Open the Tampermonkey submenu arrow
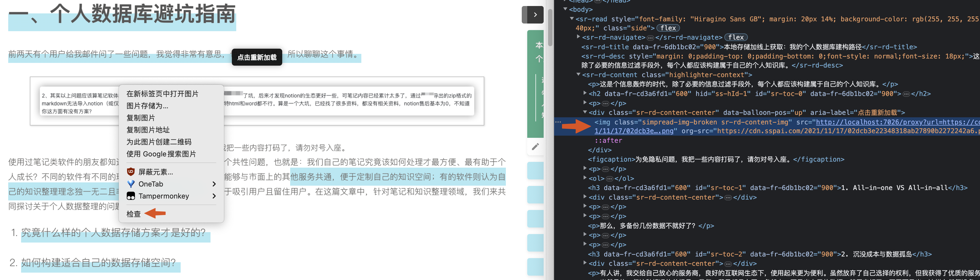Image resolution: width=980 pixels, height=280 pixels. tap(214, 196)
